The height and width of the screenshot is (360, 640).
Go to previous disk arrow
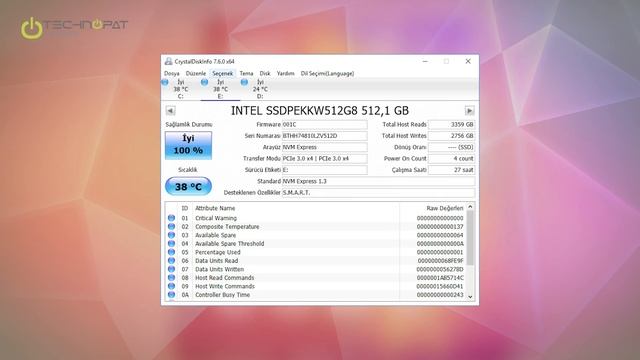point(171,111)
